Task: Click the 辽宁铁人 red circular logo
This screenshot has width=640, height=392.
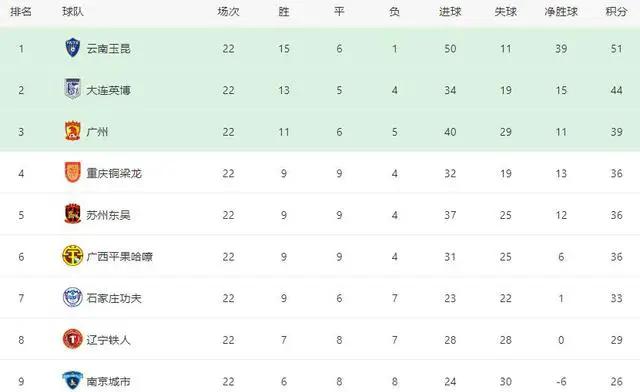Action: coord(73,339)
